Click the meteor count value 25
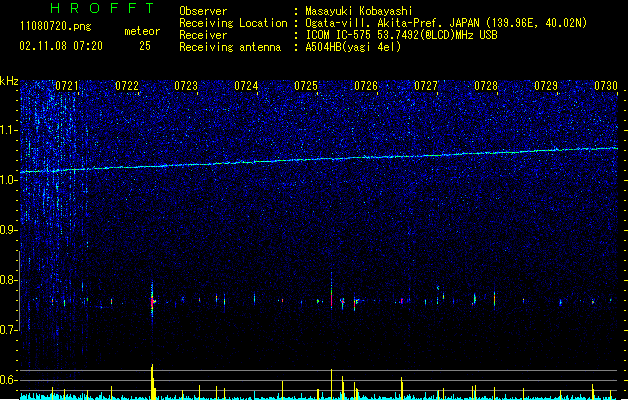629x400 pixels. 145,46
